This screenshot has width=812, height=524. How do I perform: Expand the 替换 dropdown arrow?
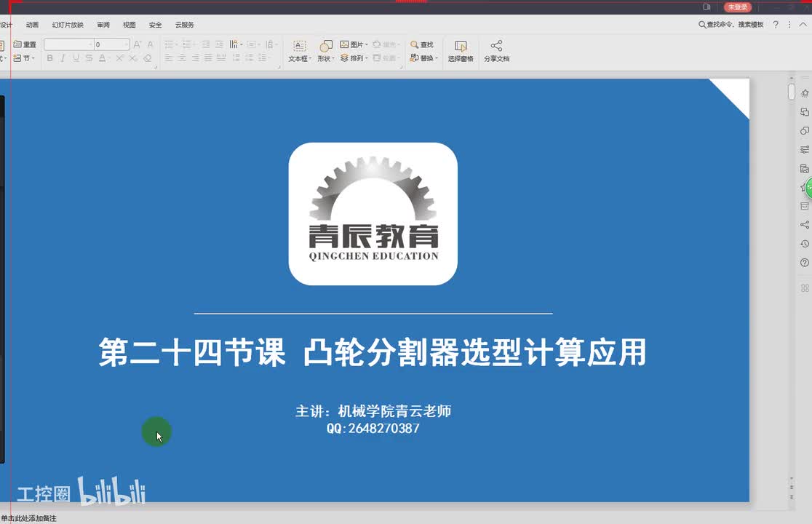(x=437, y=58)
